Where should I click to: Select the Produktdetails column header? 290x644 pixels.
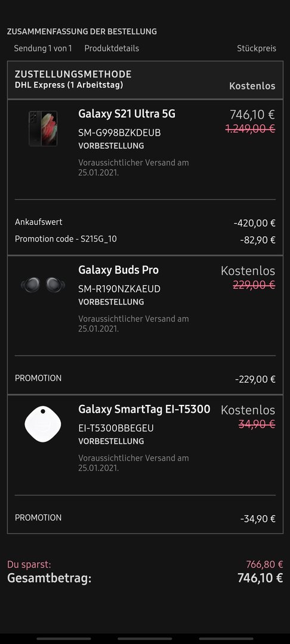tap(112, 48)
